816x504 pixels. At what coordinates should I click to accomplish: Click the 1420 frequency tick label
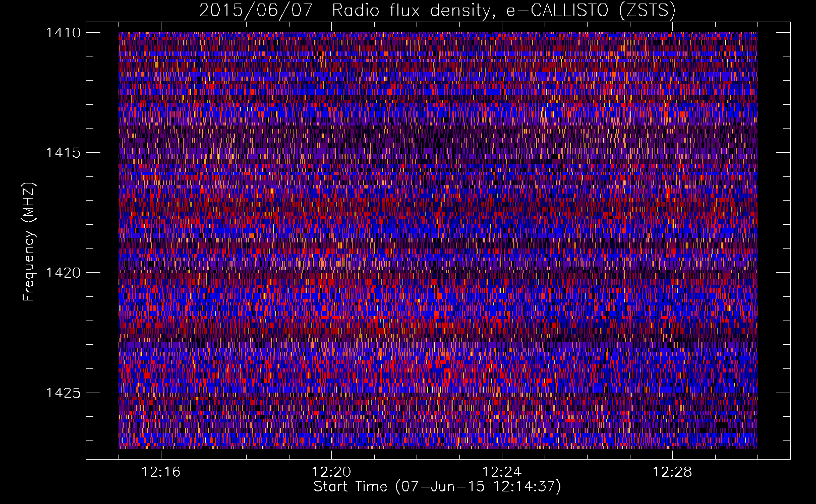point(63,273)
